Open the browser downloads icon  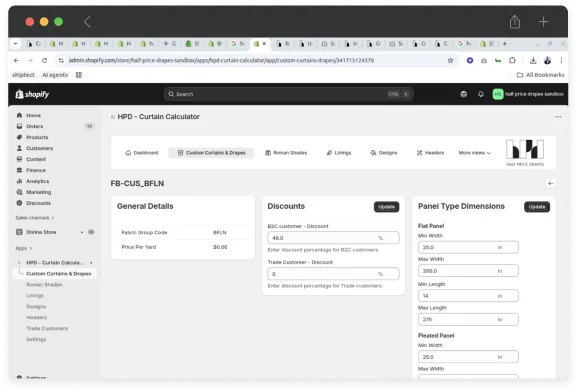(x=533, y=60)
